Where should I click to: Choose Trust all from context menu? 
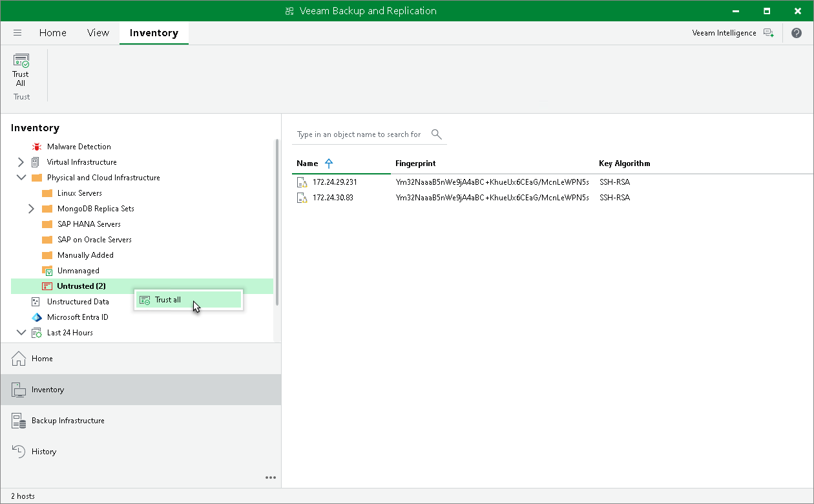click(168, 300)
